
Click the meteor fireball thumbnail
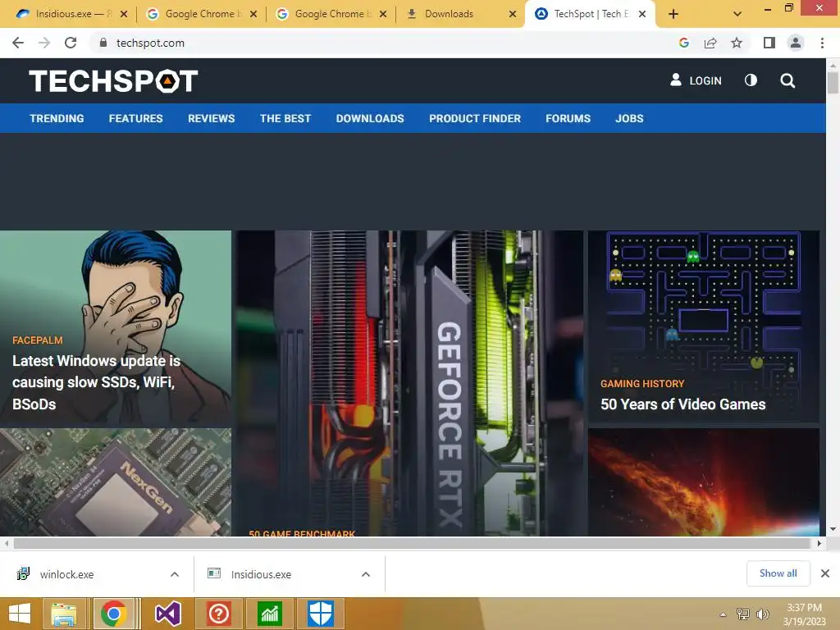coord(703,482)
